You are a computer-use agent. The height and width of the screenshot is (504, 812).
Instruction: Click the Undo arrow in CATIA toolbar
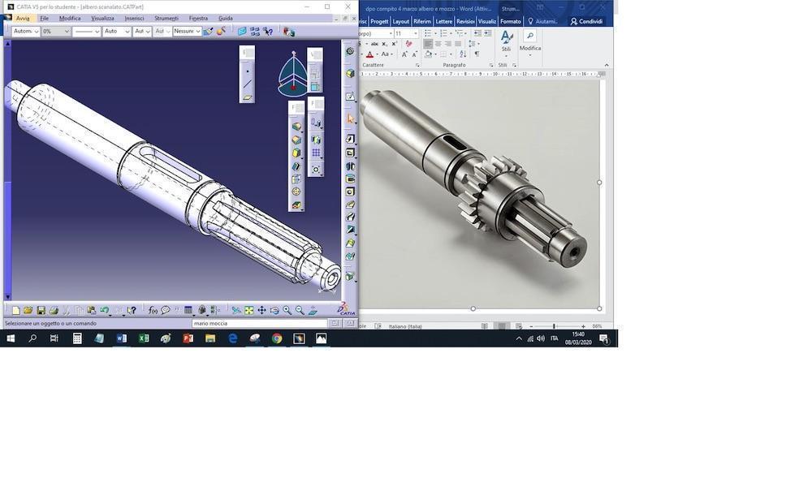coord(104,310)
